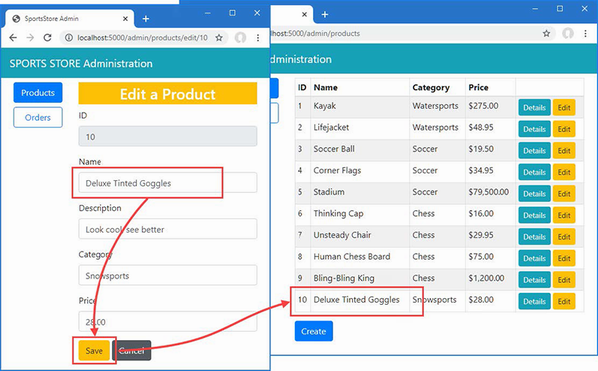
Task: Open the Products section
Action: click(38, 93)
